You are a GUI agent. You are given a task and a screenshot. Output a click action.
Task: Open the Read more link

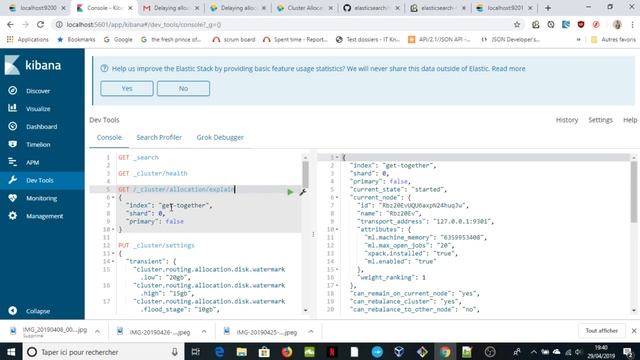click(x=508, y=69)
